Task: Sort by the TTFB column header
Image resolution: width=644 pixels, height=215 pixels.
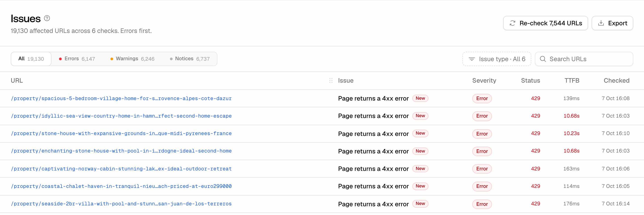Action: point(572,81)
